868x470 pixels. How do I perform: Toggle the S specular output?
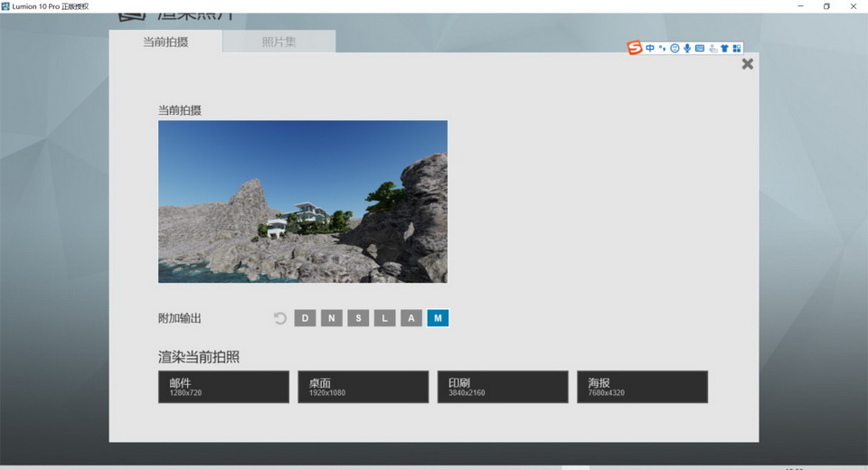point(358,318)
